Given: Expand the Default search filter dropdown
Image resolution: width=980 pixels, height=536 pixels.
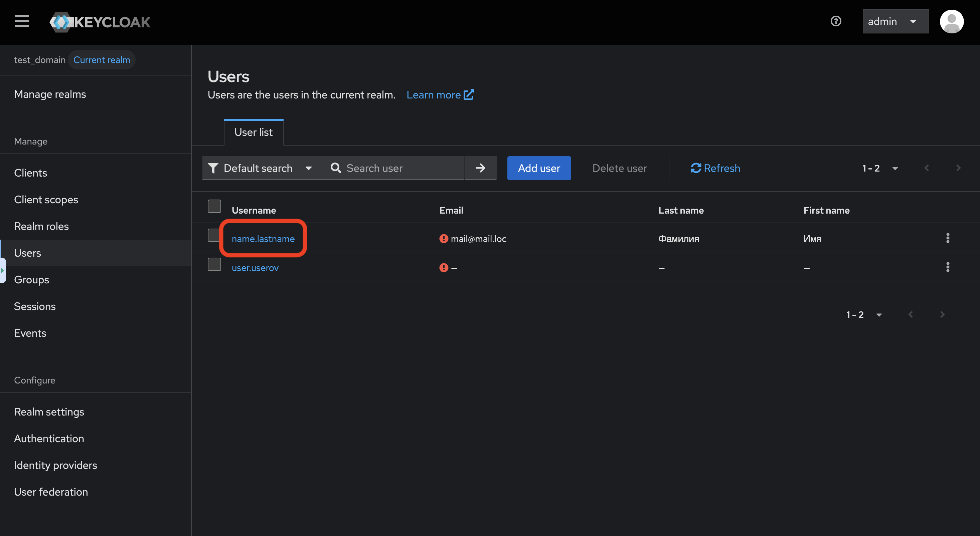Looking at the screenshot, I should click(x=263, y=168).
